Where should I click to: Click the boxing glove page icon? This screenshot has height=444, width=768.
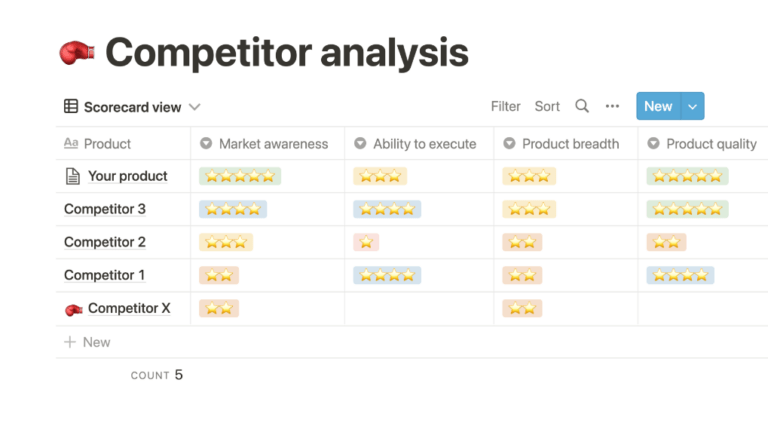[77, 53]
